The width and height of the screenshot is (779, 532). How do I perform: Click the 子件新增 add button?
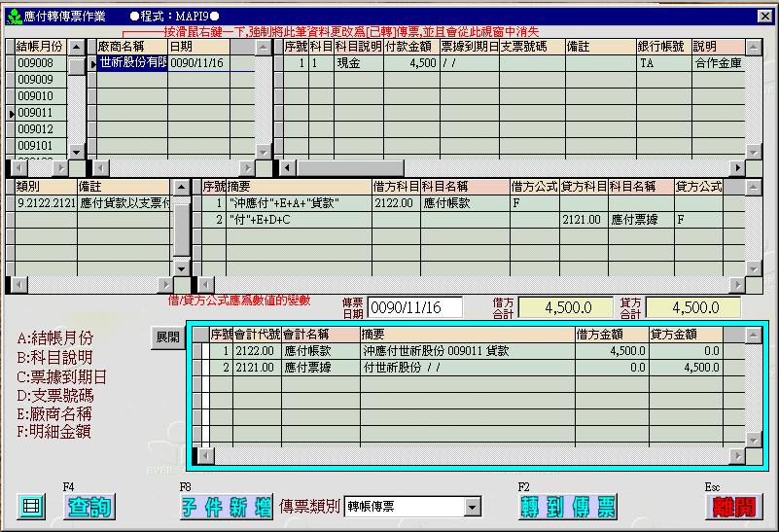226,507
